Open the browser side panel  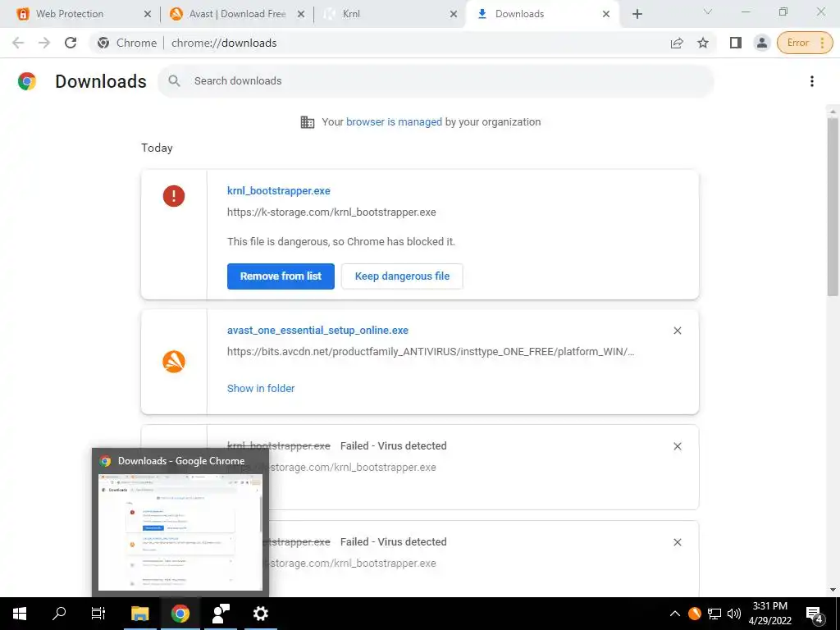tap(736, 43)
